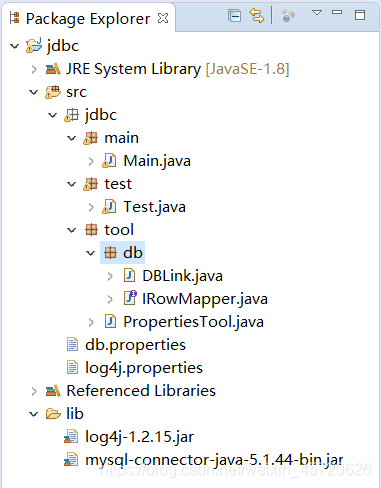This screenshot has width=381, height=488.
Task: Collapse the test package node
Action: coord(72,184)
